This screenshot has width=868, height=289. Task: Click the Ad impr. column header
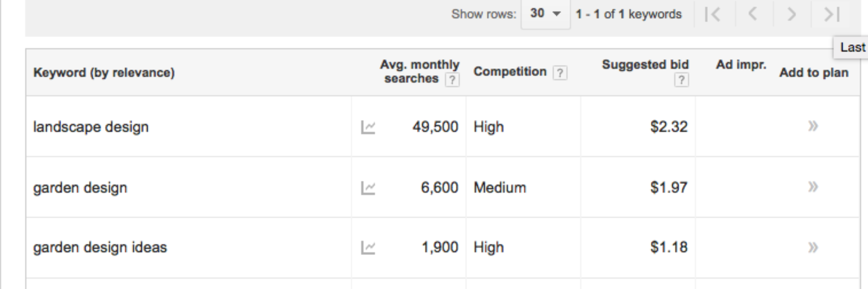[741, 65]
